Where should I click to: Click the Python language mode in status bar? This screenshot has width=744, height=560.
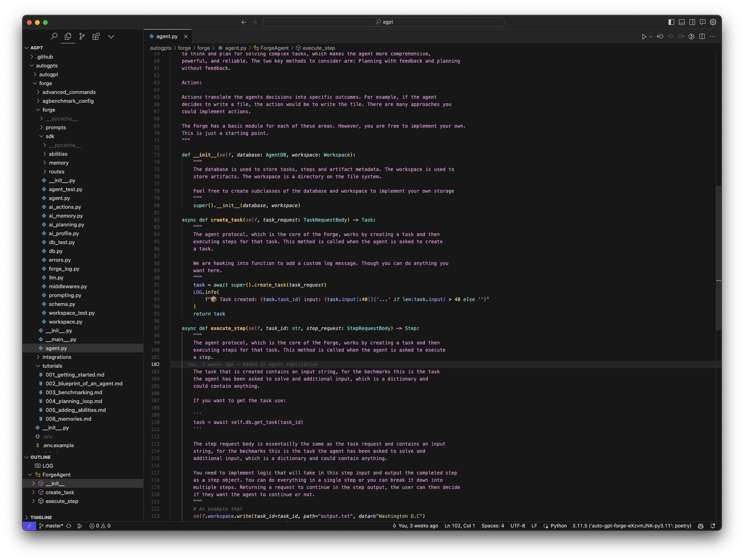point(558,526)
